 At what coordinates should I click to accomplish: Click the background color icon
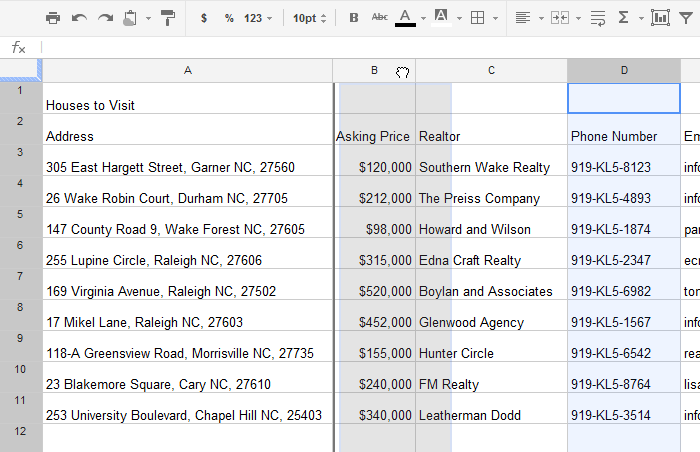coord(441,18)
